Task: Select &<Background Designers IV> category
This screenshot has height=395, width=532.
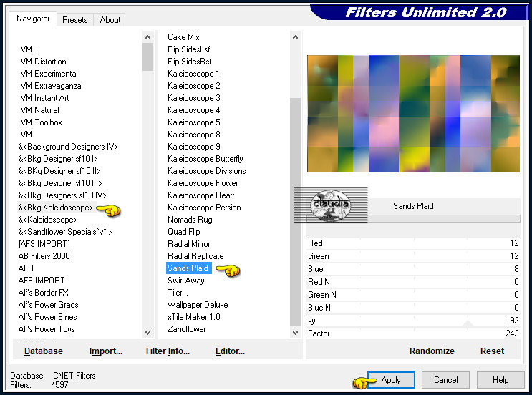Action: click(x=68, y=147)
